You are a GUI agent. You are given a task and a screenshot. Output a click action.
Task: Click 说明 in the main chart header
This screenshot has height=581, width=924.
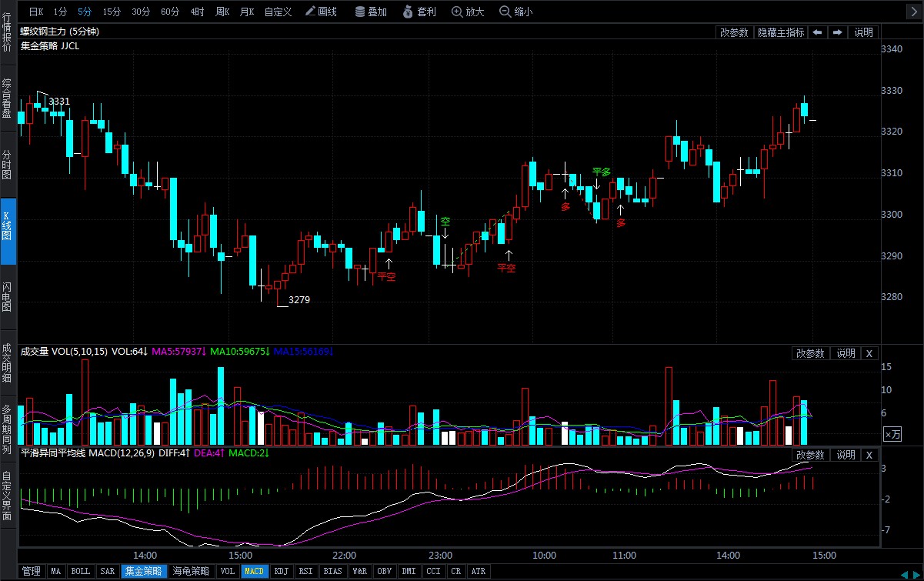(863, 32)
